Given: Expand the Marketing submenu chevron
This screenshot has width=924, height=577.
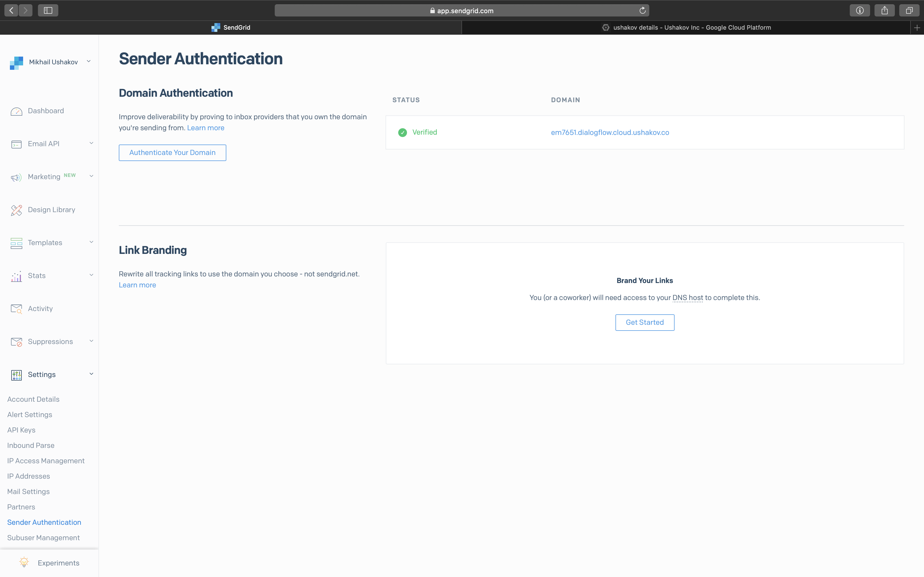Looking at the screenshot, I should point(91,176).
